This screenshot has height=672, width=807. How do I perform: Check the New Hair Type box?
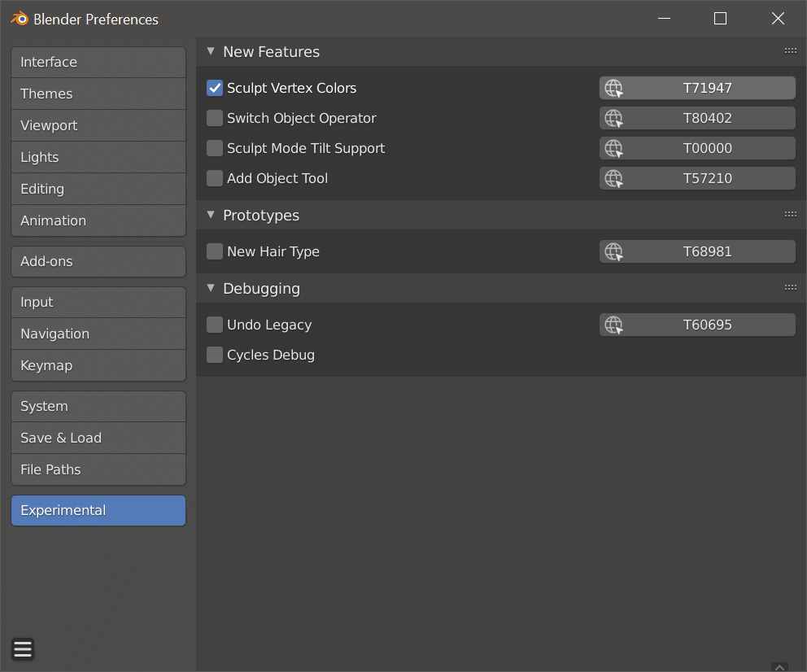click(215, 251)
